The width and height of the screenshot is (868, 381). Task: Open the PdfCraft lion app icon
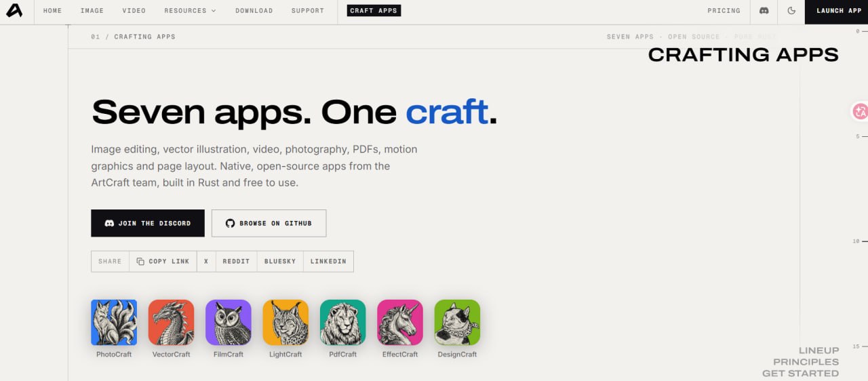(x=343, y=323)
